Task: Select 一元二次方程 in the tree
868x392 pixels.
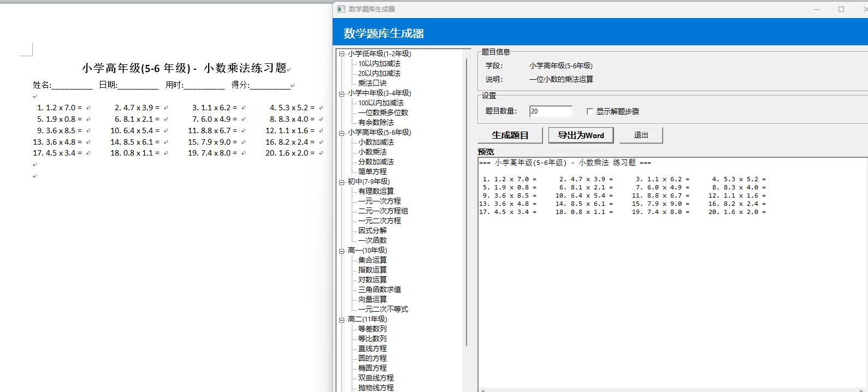Action: coord(379,221)
